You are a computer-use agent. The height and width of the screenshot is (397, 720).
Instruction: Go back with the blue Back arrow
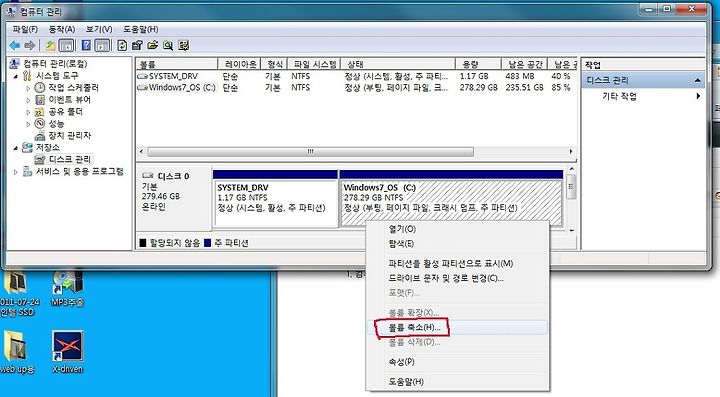coord(14,45)
